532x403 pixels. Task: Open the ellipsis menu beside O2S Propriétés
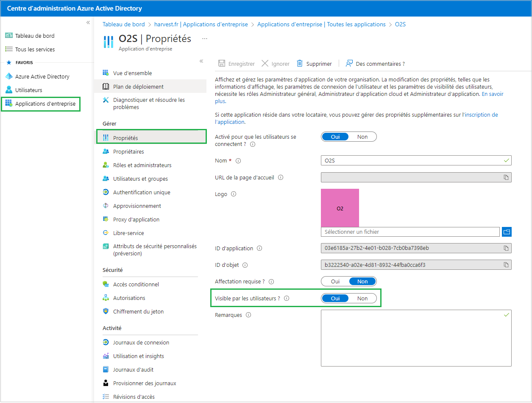pyautogui.click(x=205, y=39)
